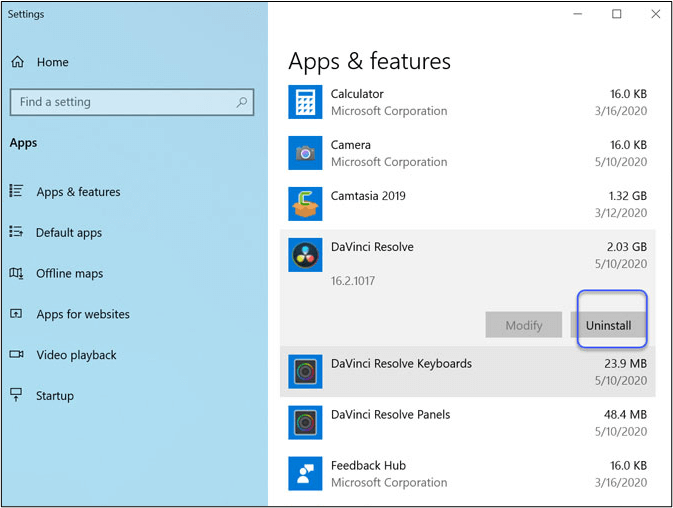Click the search magnifier icon
673x508 pixels.
(x=242, y=102)
